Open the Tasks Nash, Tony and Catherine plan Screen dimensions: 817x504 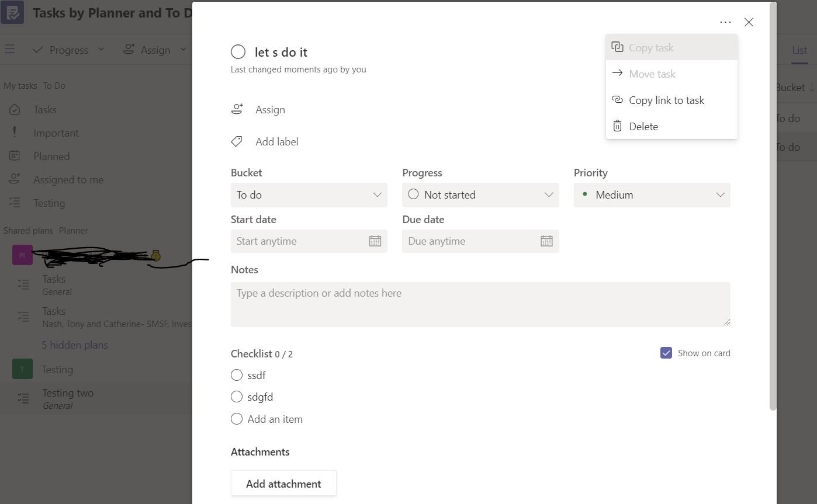96,317
